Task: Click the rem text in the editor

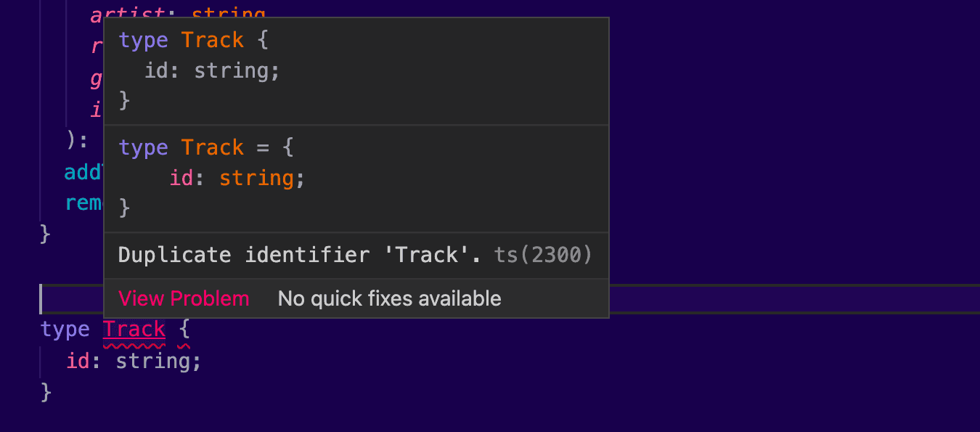Action: [83, 203]
